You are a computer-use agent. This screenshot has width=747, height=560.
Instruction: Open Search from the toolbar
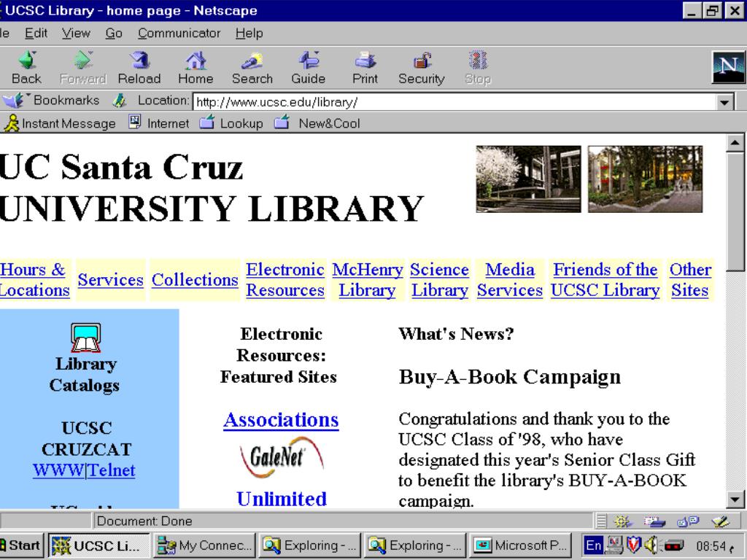pyautogui.click(x=252, y=68)
